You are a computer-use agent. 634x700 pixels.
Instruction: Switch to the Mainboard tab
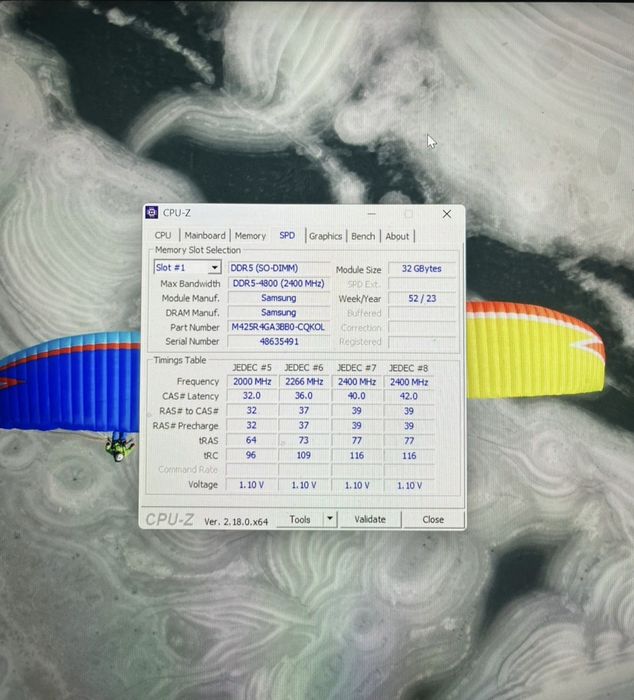(x=205, y=235)
